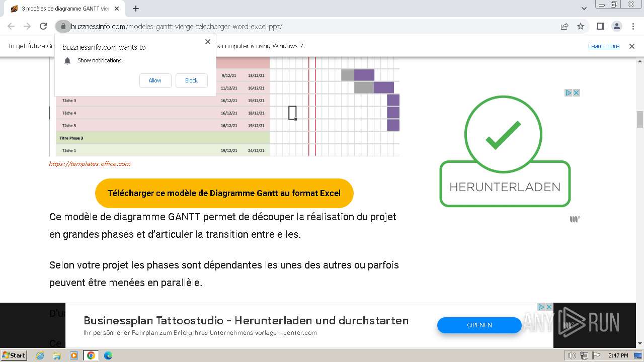The height and width of the screenshot is (362, 644).
Task: Open Windows Media Player taskbar icon
Action: pos(74,355)
